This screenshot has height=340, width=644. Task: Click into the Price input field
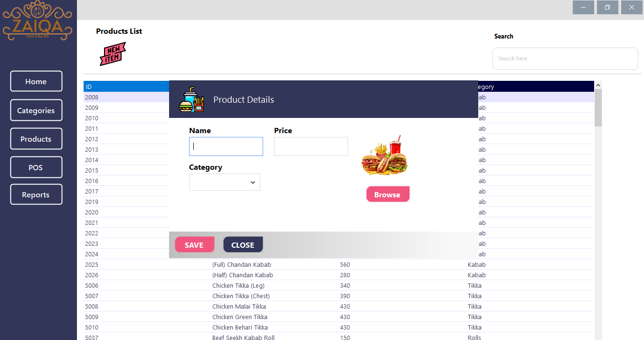click(311, 146)
